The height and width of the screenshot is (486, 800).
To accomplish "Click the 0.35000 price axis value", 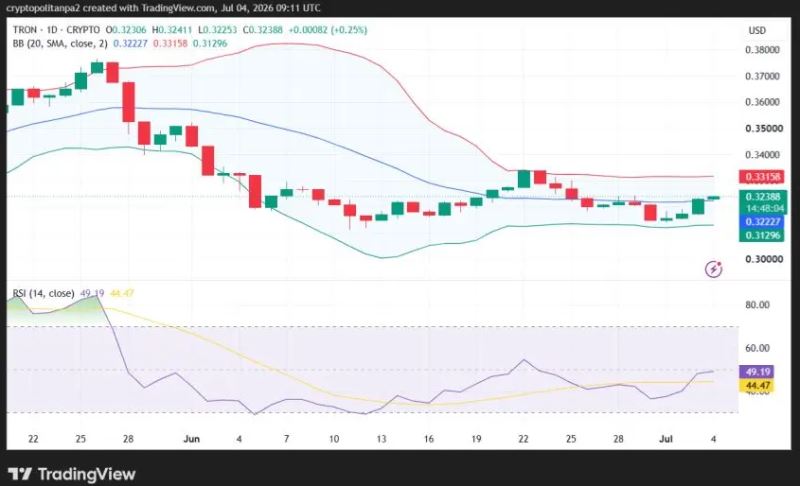I will click(x=764, y=129).
